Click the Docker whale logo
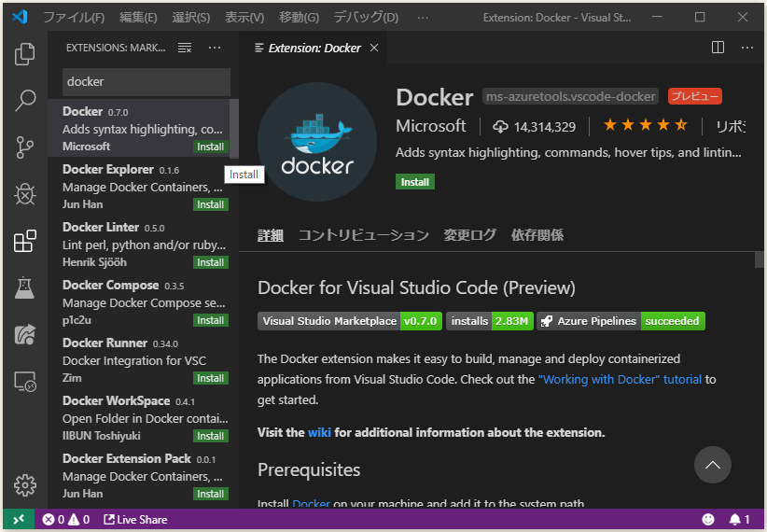This screenshot has height=532, width=767. pyautogui.click(x=317, y=142)
